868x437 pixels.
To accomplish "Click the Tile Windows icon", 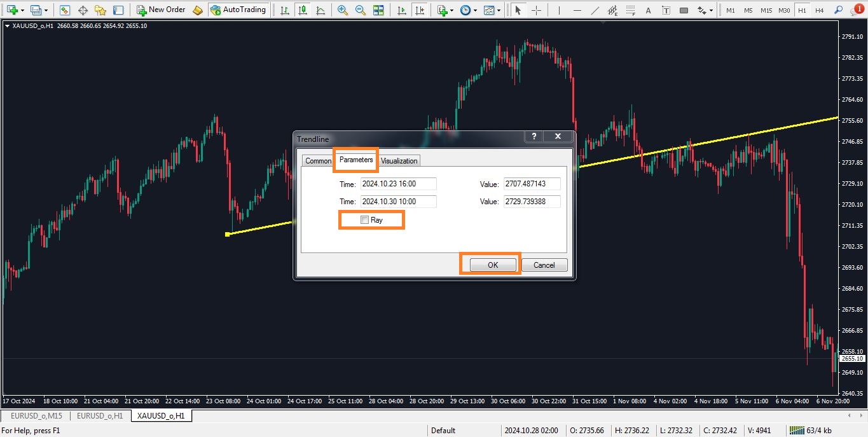I will click(378, 10).
